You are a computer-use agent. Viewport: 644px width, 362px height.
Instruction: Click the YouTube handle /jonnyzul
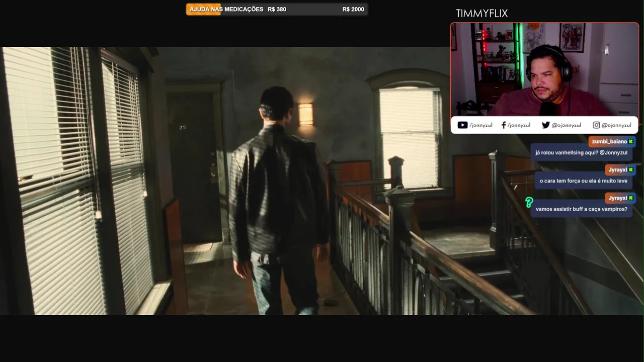tap(481, 125)
